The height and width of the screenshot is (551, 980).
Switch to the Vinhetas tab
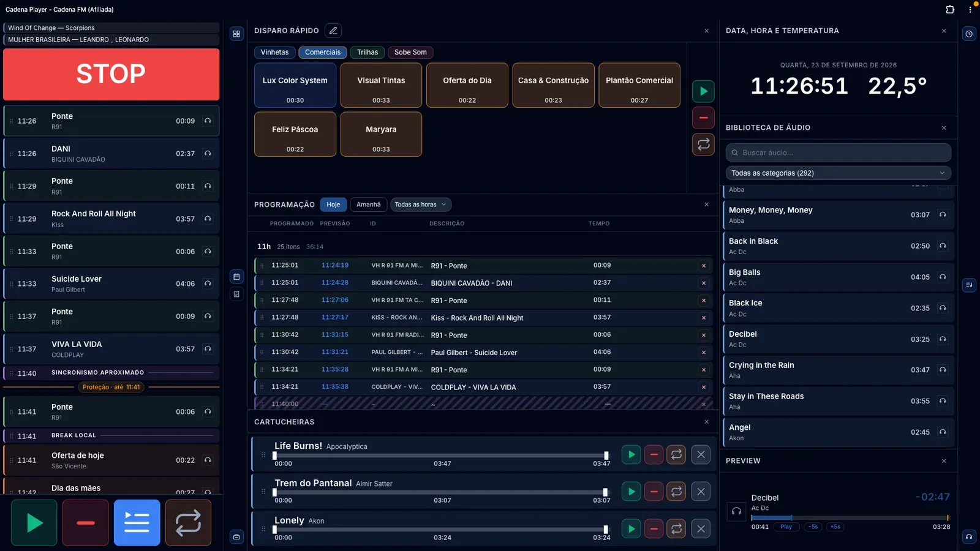(274, 52)
